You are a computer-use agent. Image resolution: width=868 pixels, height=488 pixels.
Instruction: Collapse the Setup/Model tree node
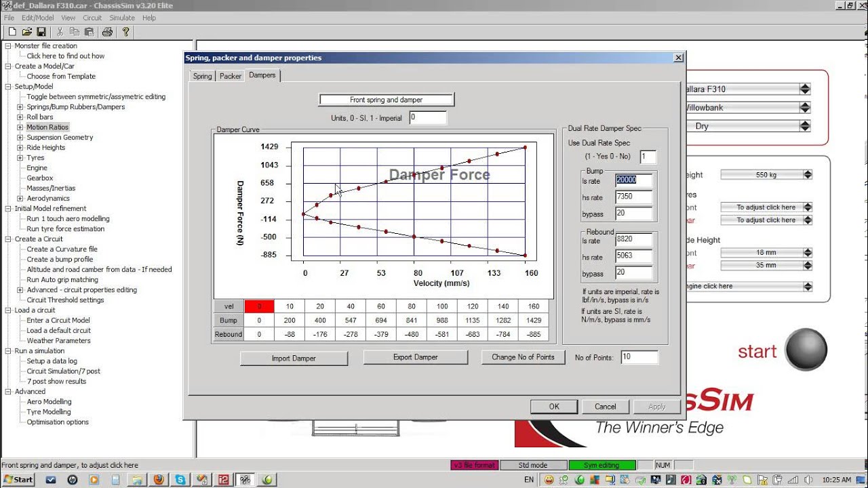(8, 87)
